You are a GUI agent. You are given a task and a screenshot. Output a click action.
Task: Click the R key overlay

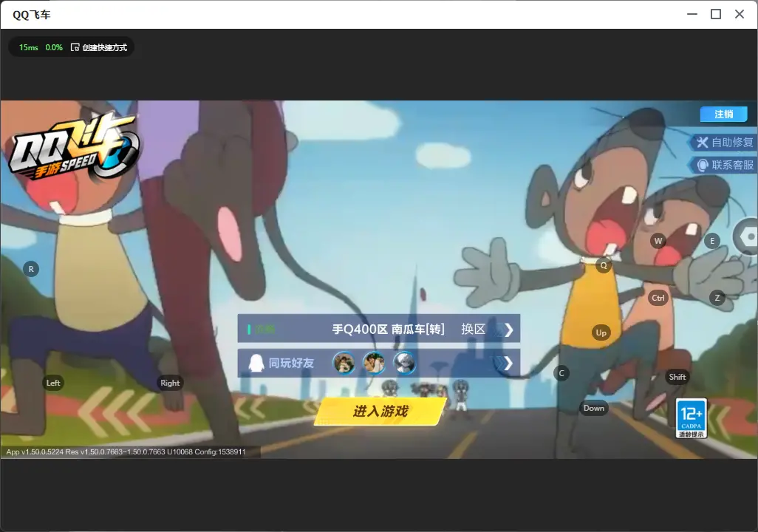[x=31, y=269]
